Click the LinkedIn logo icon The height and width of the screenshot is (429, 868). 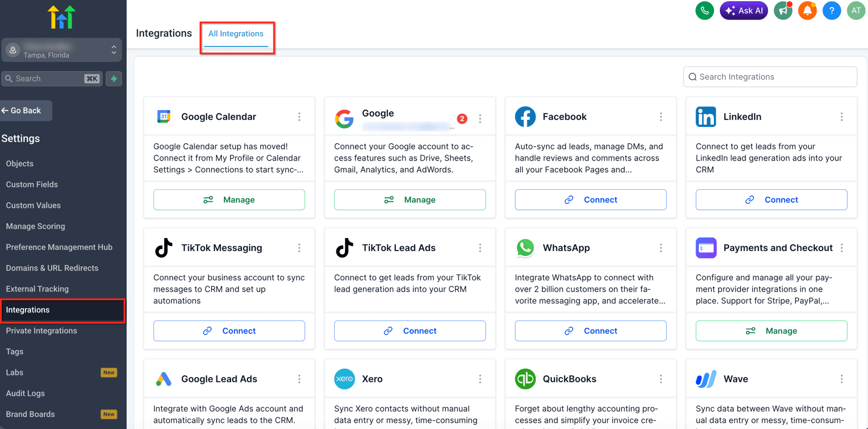coord(706,117)
